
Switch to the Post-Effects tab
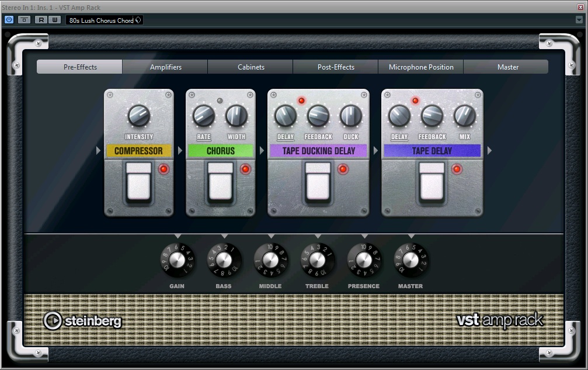coord(336,67)
